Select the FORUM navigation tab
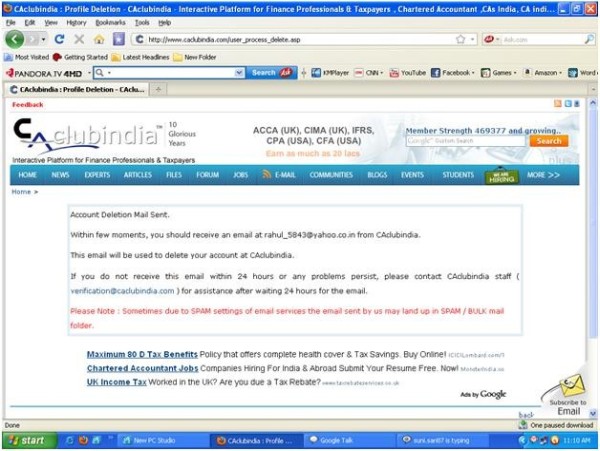600x451 pixels. 207,175
